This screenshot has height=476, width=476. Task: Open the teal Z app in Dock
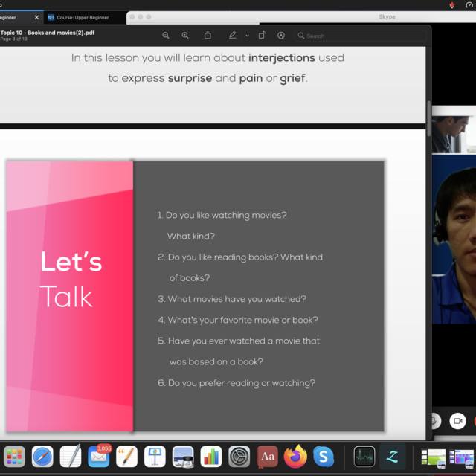tap(393, 456)
